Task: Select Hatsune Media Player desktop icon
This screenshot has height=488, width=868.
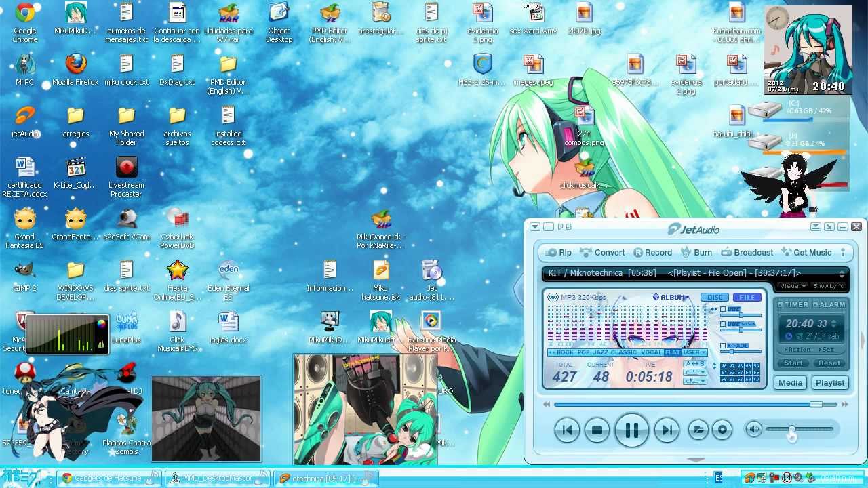Action: (432, 331)
